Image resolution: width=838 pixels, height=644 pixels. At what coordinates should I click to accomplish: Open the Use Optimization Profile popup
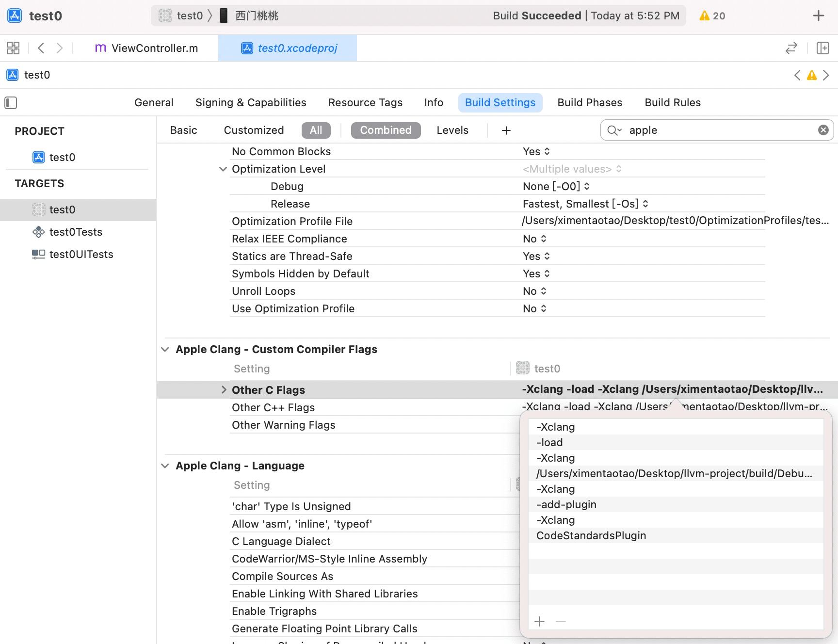(534, 308)
